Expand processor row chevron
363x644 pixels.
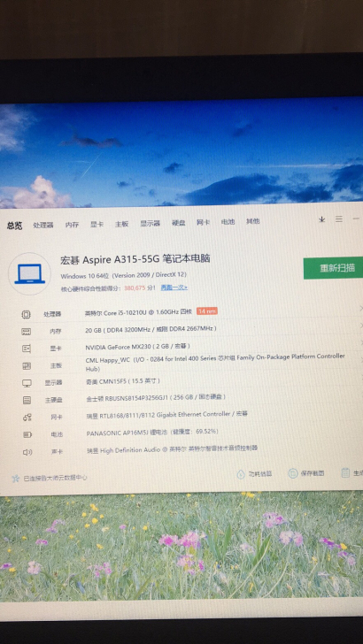point(360,308)
